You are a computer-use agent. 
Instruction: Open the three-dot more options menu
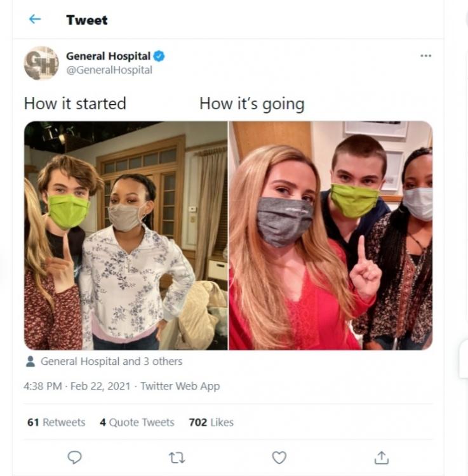pyautogui.click(x=425, y=56)
